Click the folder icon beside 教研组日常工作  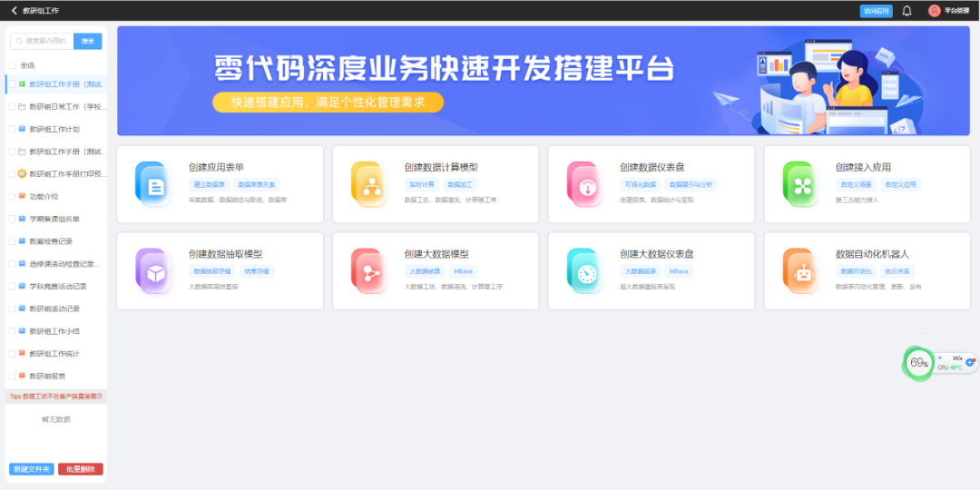click(22, 106)
